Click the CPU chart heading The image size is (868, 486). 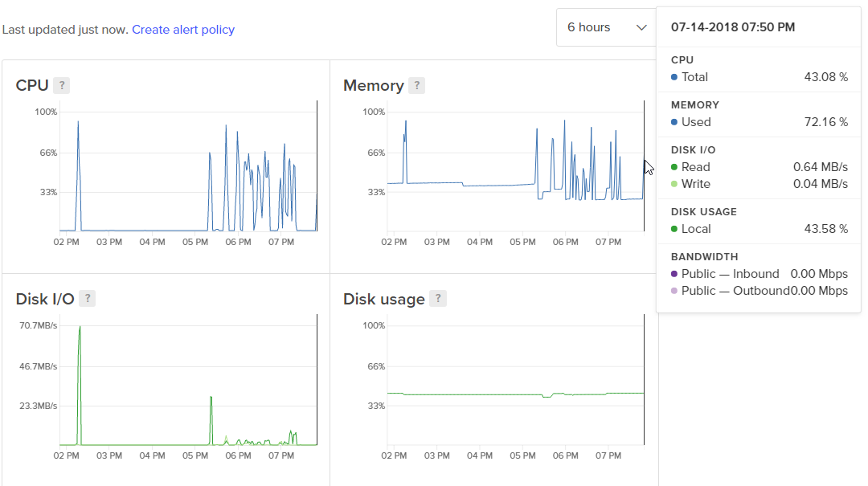pyautogui.click(x=32, y=85)
